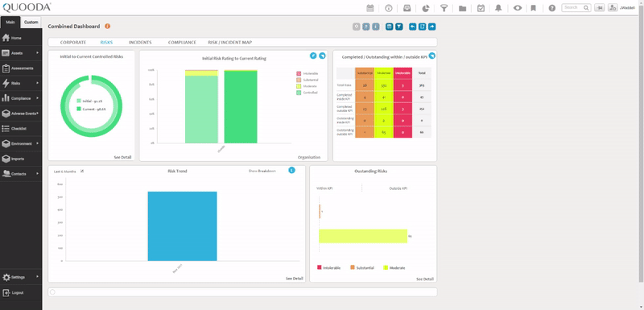The width and height of the screenshot is (644, 310).
Task: Open Imports in sidebar
Action: 21,159
